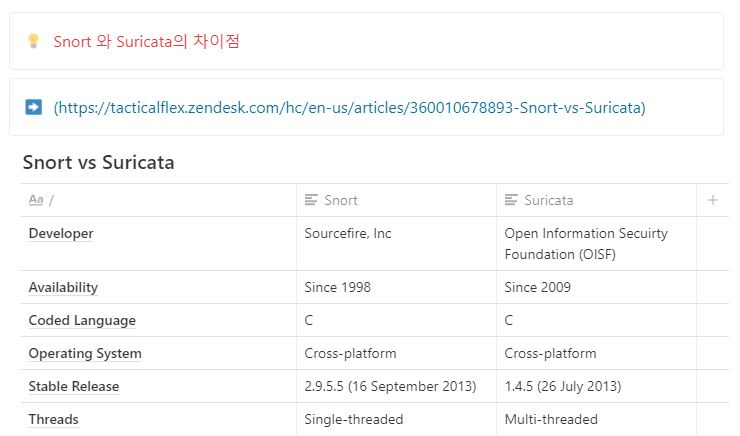740x436 pixels.
Task: Select the 'Since 1998' cell
Action: pos(396,287)
